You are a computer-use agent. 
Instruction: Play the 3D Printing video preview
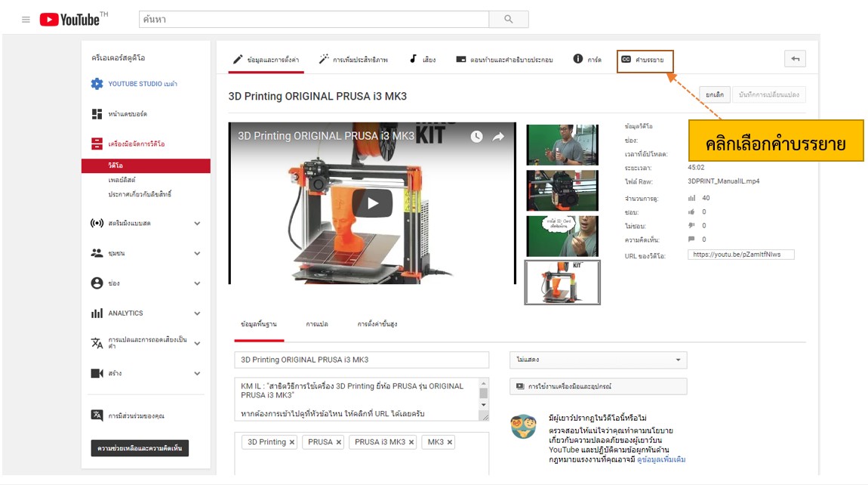(373, 202)
